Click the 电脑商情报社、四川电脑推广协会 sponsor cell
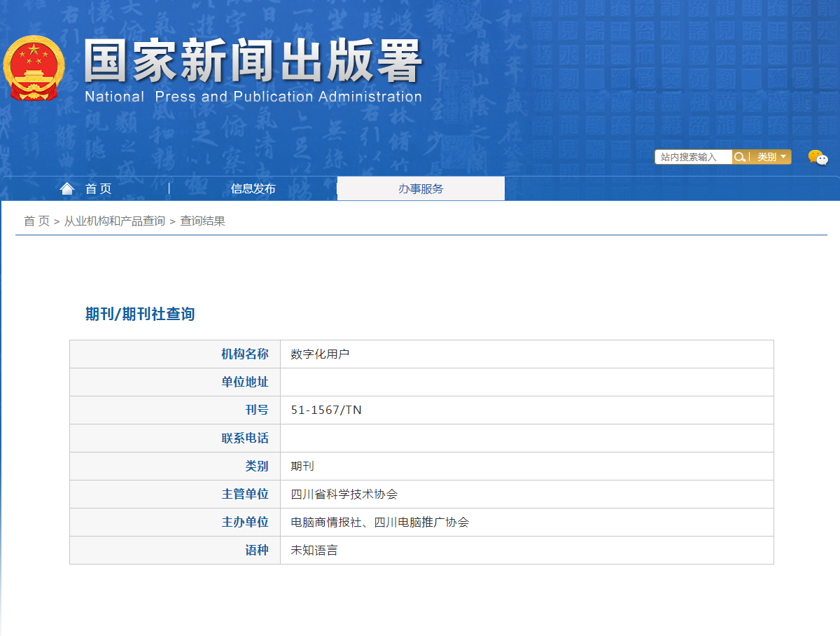The image size is (840, 636). click(x=379, y=523)
